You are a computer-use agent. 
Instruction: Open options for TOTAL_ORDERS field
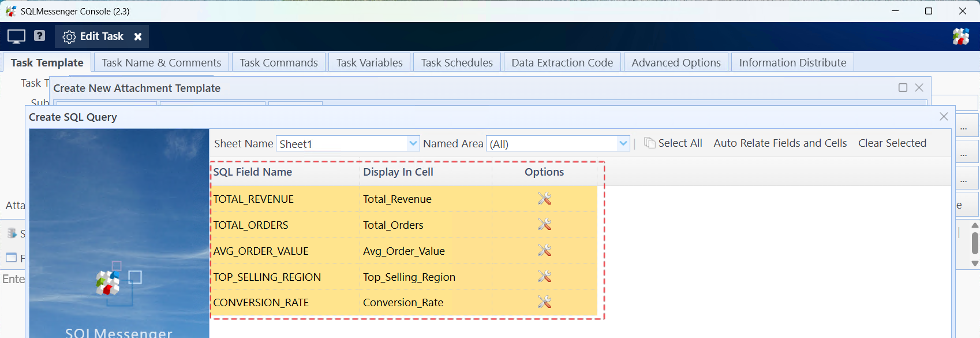(544, 224)
